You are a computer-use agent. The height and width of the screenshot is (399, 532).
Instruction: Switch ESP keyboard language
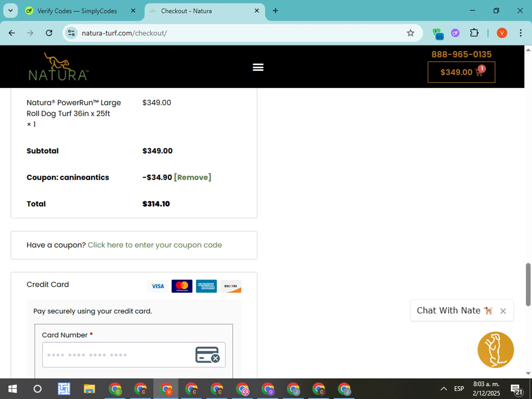459,389
